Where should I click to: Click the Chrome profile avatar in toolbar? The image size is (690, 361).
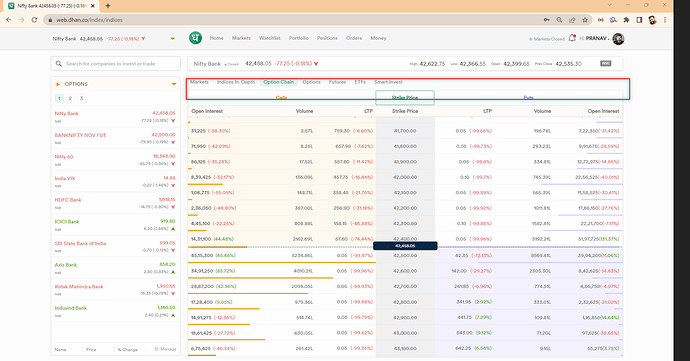652,20
